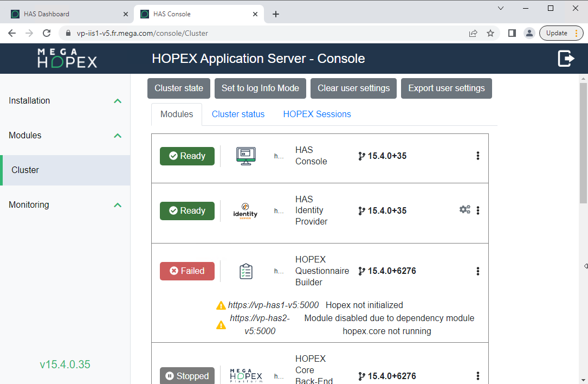Open HAS Identity Provider settings gears
The height and width of the screenshot is (384, 588).
tap(464, 210)
